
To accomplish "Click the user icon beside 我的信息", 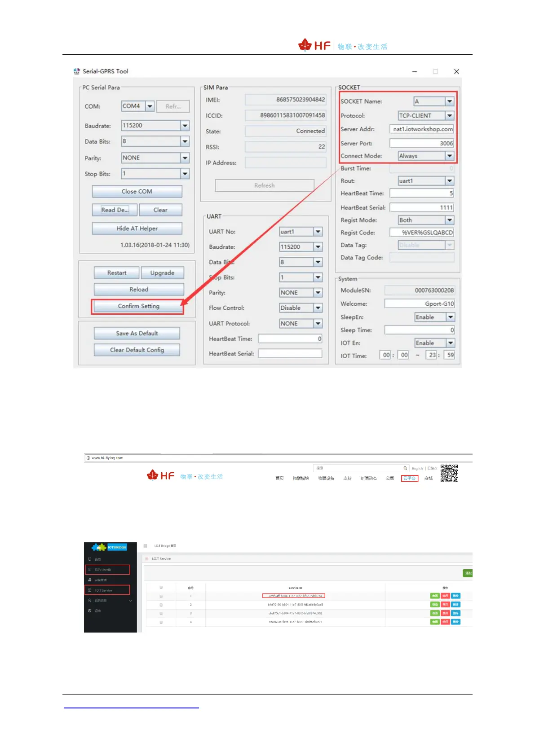I will (x=89, y=601).
